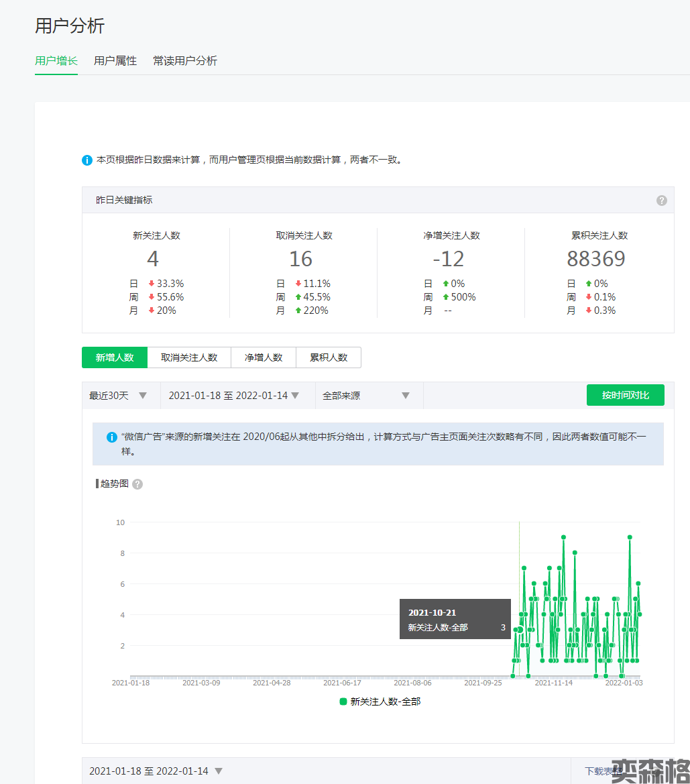Viewport: 690px width, 784px height.
Task: Switch to 用户属性 tab
Action: (115, 61)
